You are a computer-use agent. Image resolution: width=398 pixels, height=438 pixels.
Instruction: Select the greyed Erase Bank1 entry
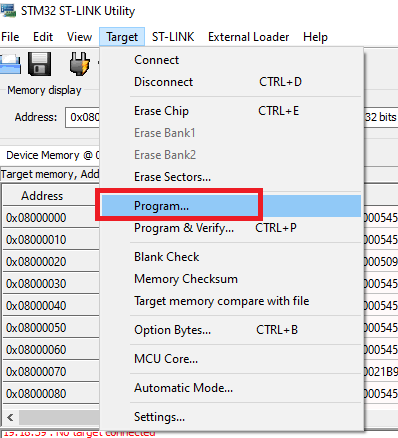point(231,133)
